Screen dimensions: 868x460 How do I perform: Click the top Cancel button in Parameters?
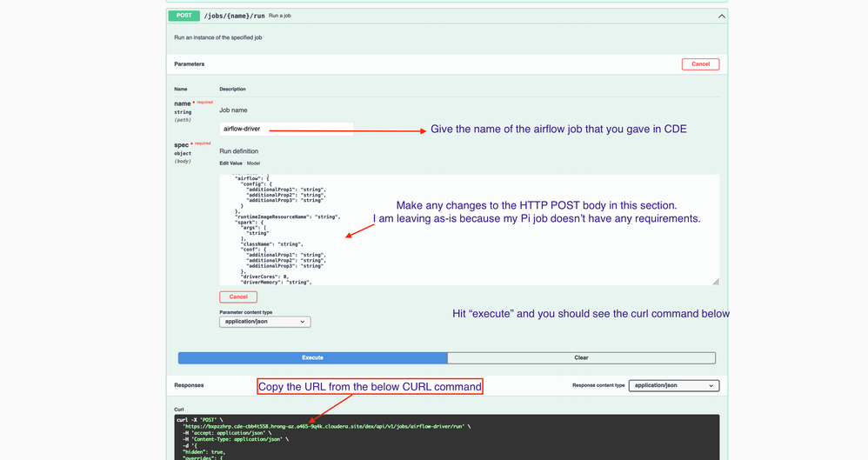pyautogui.click(x=700, y=64)
